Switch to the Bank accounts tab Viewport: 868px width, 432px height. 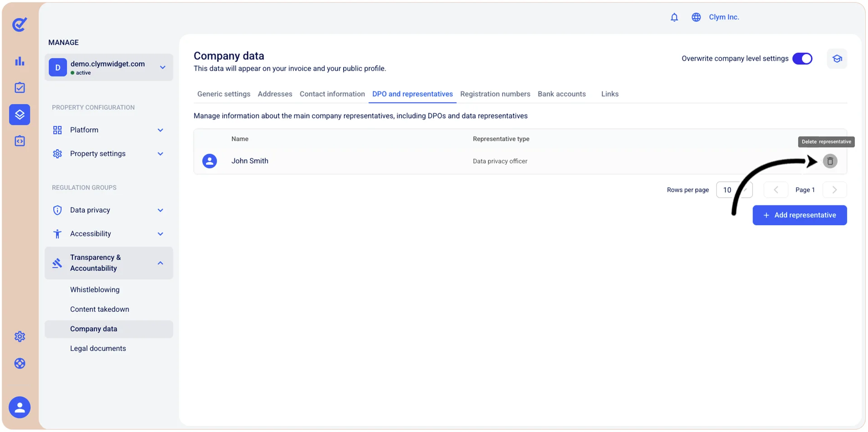[x=561, y=94]
